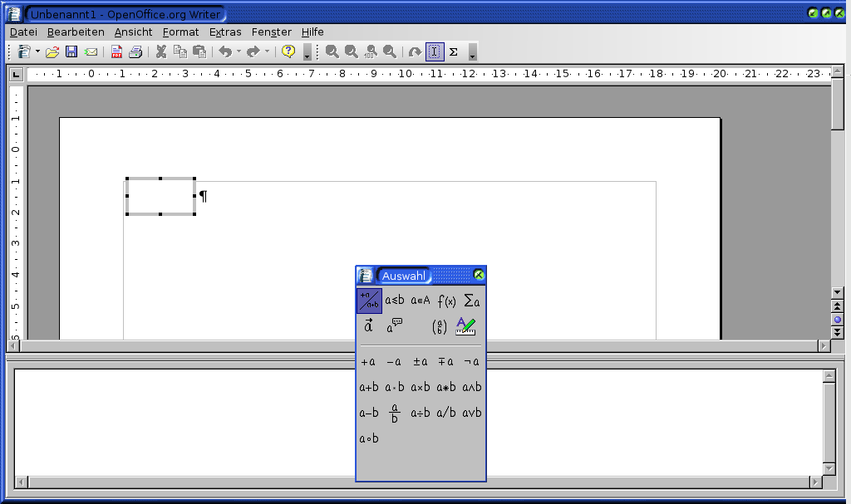Toggle the Brackets category button

tap(440, 326)
